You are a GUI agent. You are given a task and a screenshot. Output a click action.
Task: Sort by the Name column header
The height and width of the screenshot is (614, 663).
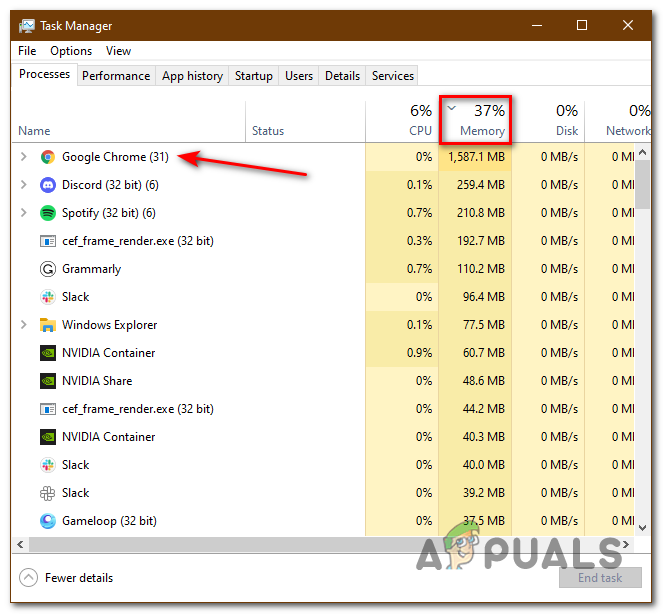129,120
